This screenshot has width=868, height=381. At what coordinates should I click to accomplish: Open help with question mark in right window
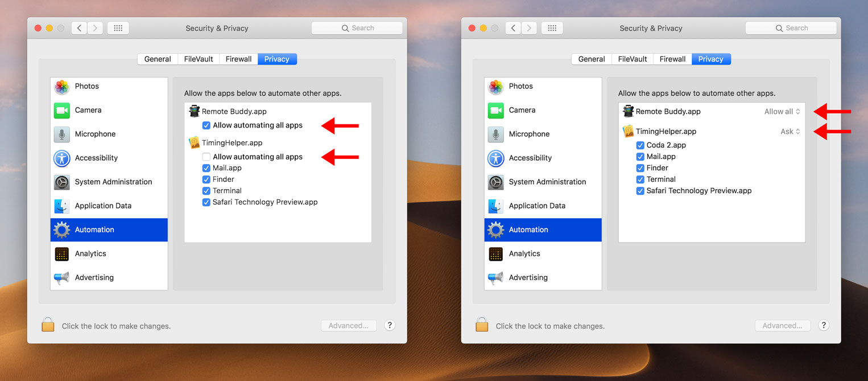pos(824,326)
